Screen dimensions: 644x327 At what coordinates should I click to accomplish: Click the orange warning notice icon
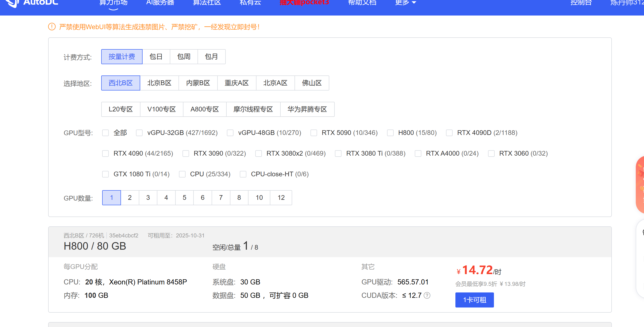52,27
